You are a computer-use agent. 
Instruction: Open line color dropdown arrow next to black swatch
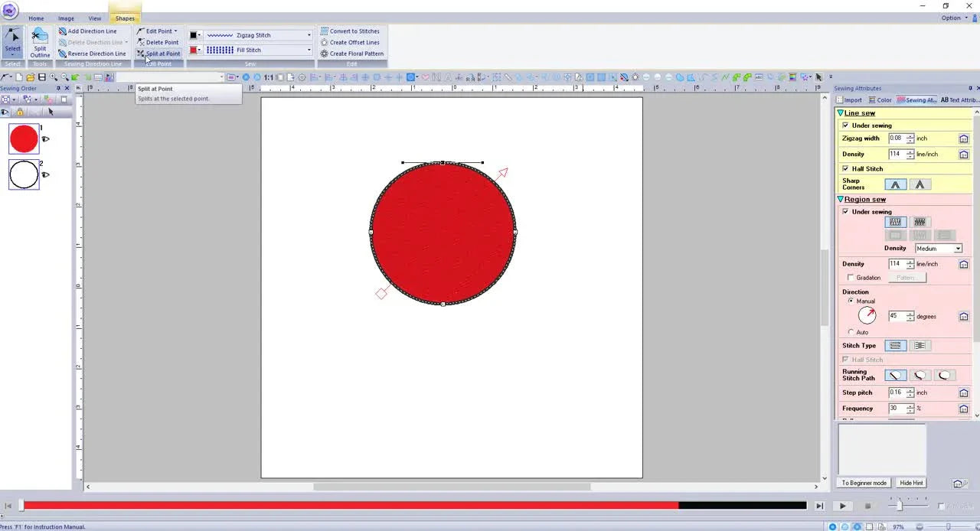click(x=200, y=35)
